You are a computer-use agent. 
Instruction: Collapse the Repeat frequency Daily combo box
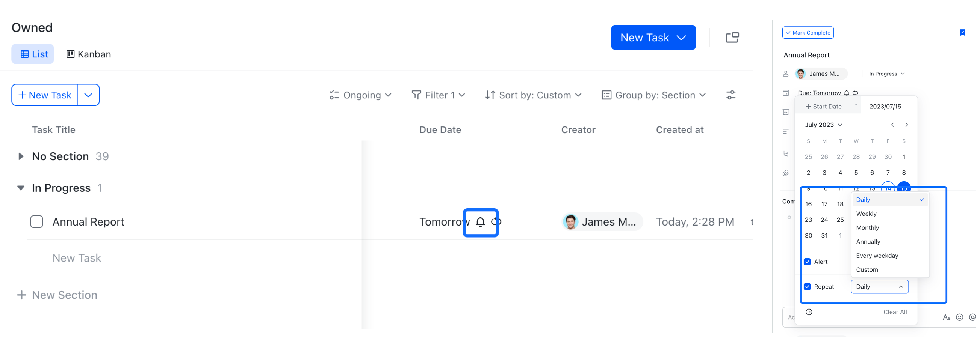pos(880,287)
